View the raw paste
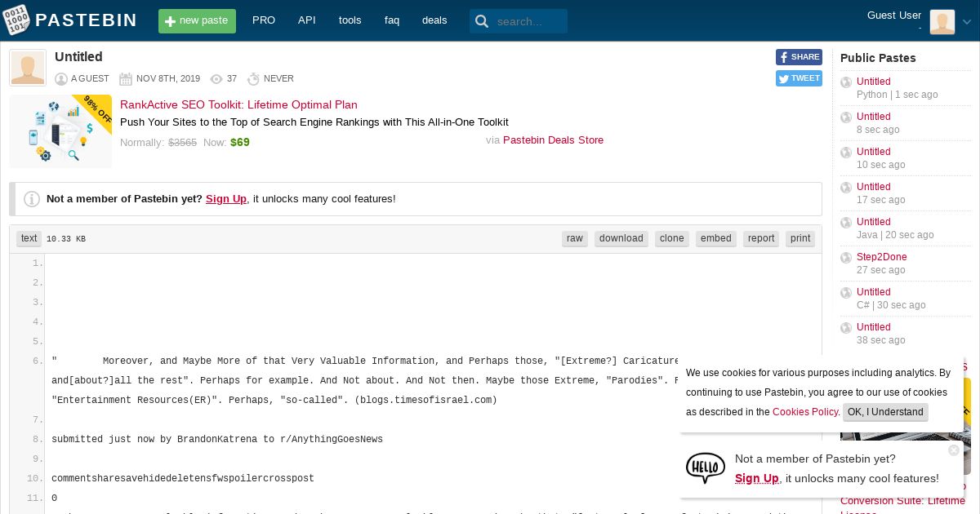Screen dimensions: 980x514 click(575, 238)
